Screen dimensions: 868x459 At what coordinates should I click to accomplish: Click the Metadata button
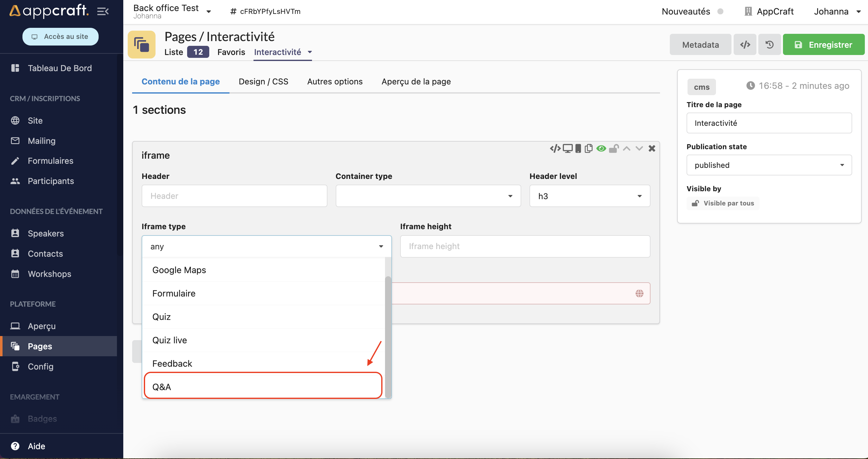700,44
